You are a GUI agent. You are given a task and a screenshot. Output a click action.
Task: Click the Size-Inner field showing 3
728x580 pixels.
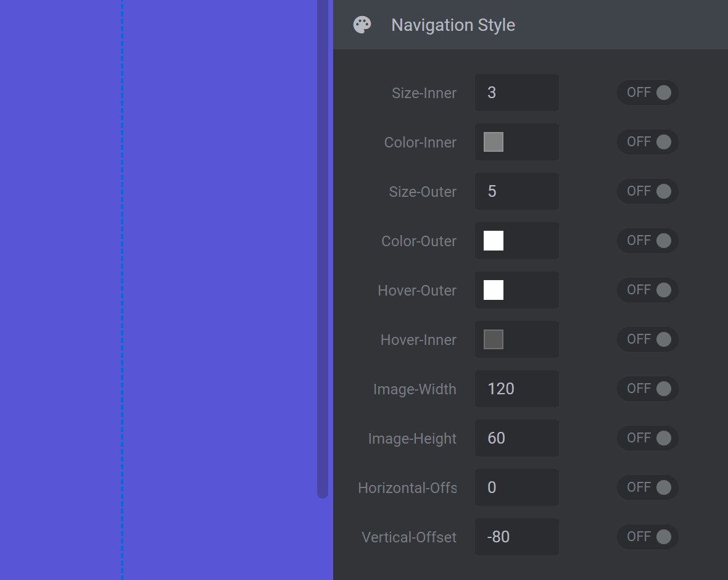517,93
